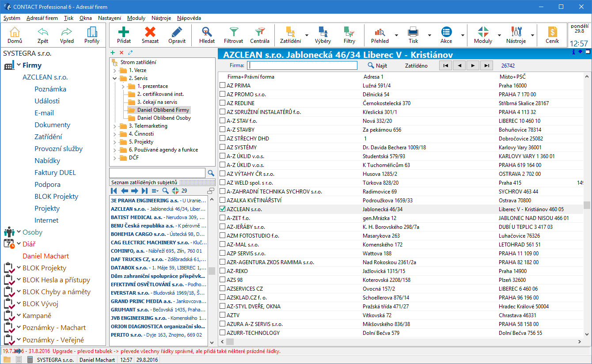Check AZURR-TECHNOLOGY row checkbox

click(x=223, y=333)
